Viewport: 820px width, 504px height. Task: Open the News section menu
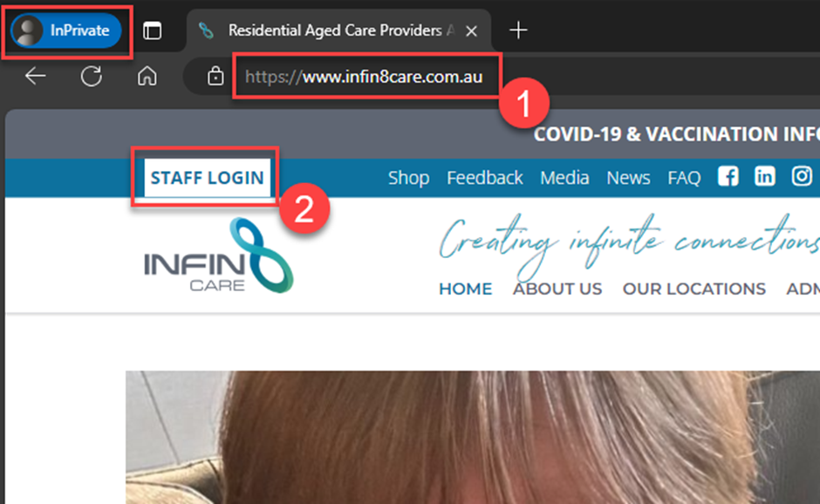628,177
